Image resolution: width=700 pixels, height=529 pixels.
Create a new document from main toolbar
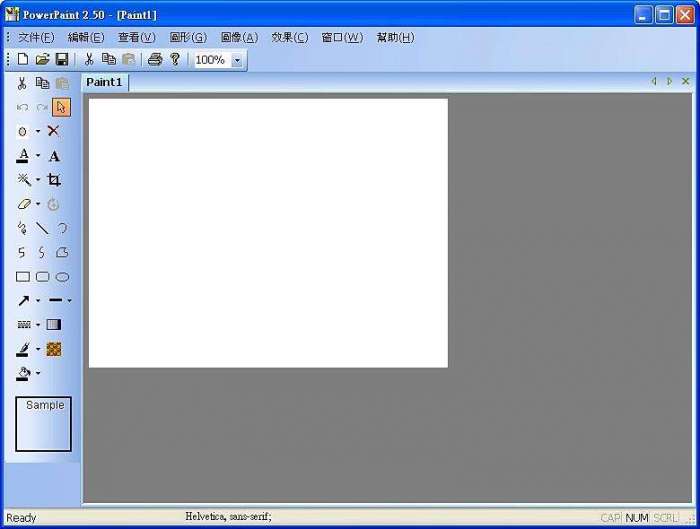(x=23, y=59)
